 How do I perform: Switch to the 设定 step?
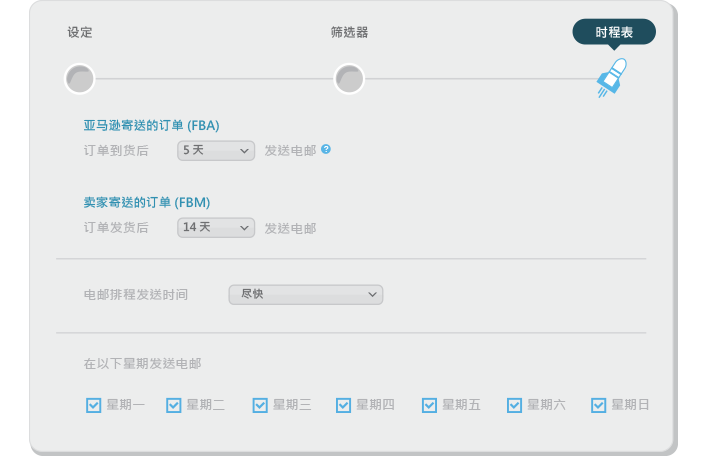tap(80, 33)
